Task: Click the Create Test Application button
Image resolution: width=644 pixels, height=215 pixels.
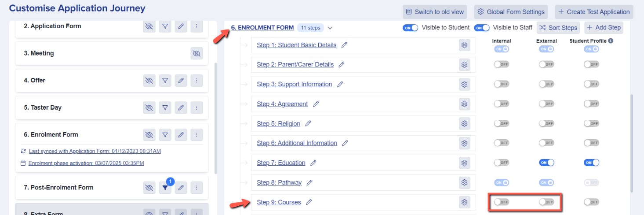Action: [x=594, y=12]
